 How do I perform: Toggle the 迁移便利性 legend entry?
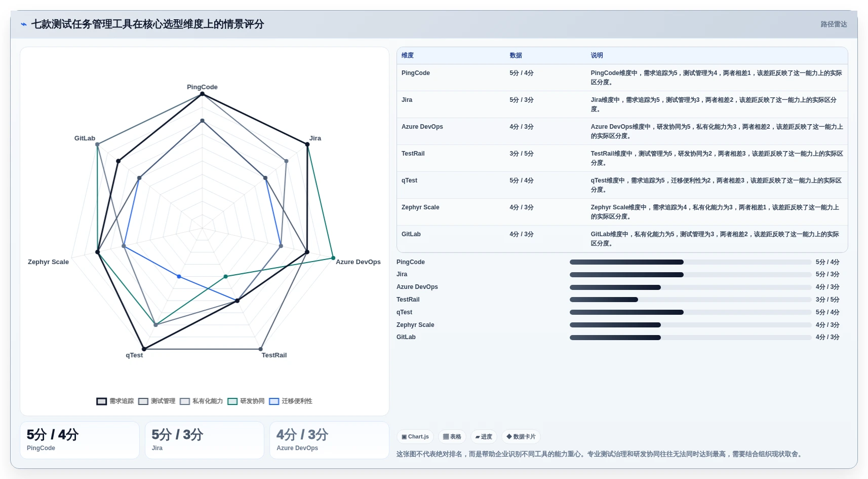coord(291,401)
